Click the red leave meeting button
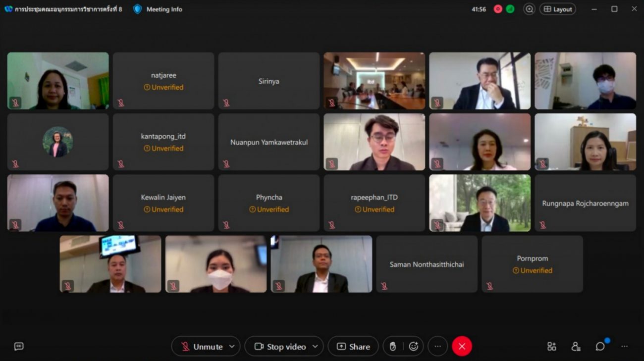 462,347
